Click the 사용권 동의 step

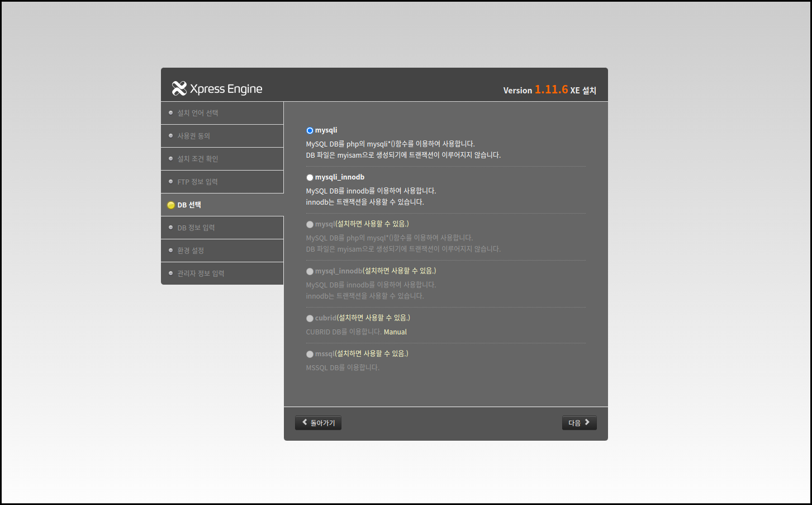(x=222, y=136)
